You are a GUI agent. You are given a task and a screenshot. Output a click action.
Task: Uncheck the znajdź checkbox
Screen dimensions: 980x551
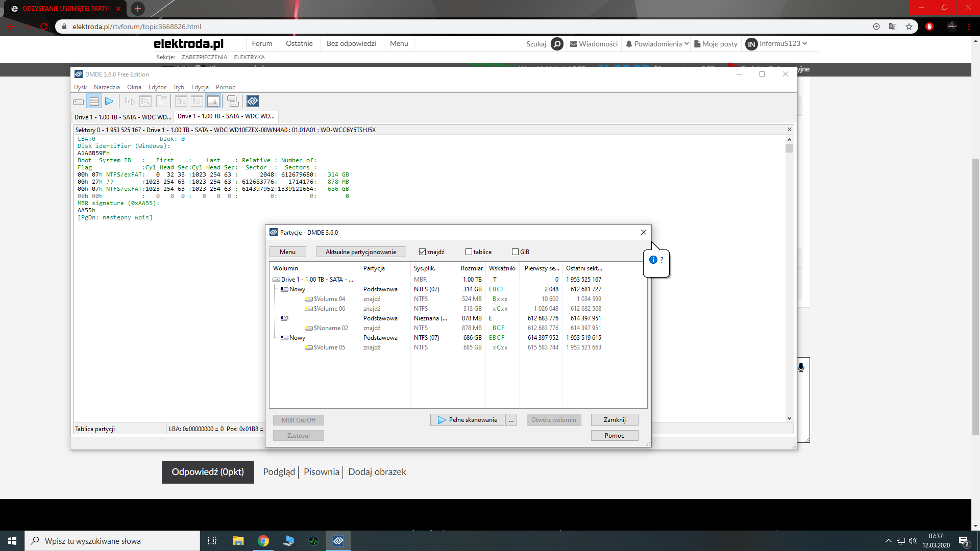pos(422,252)
